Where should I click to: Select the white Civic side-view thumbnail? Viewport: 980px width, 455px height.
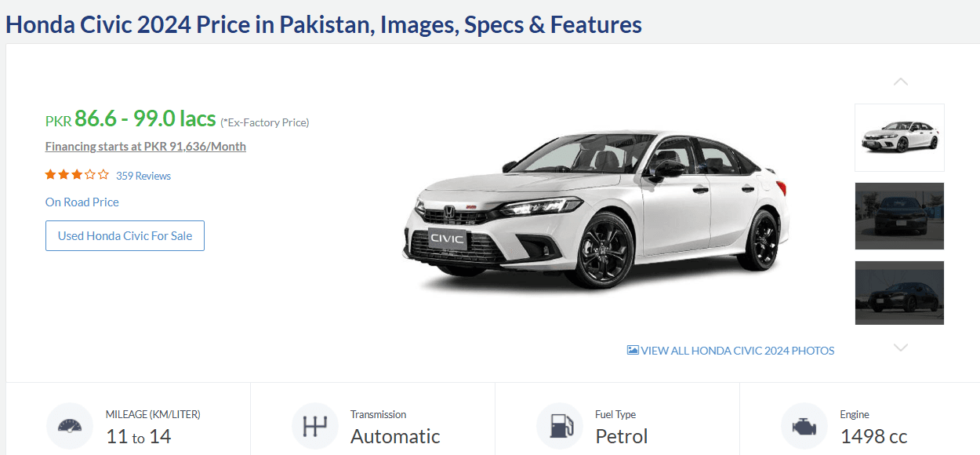(x=899, y=137)
